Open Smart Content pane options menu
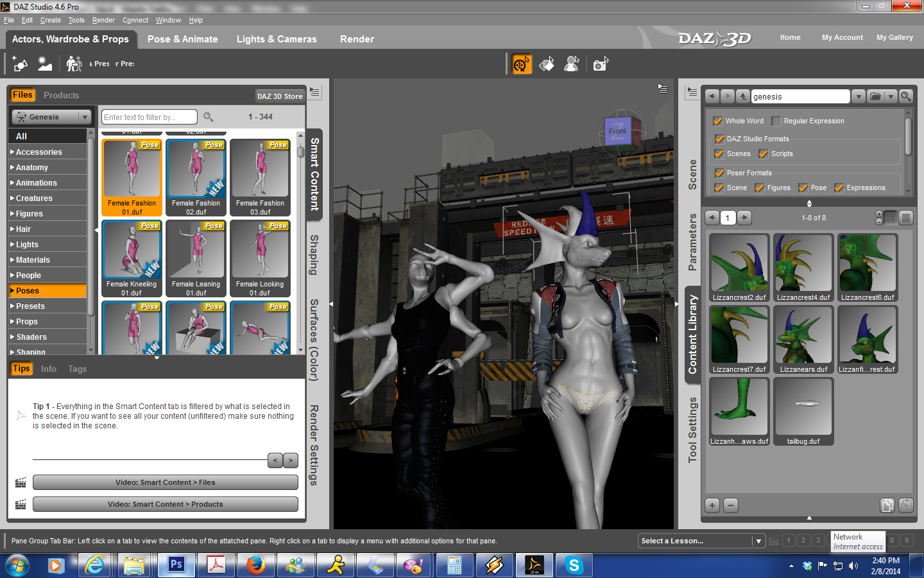The image size is (924, 578). click(x=315, y=92)
